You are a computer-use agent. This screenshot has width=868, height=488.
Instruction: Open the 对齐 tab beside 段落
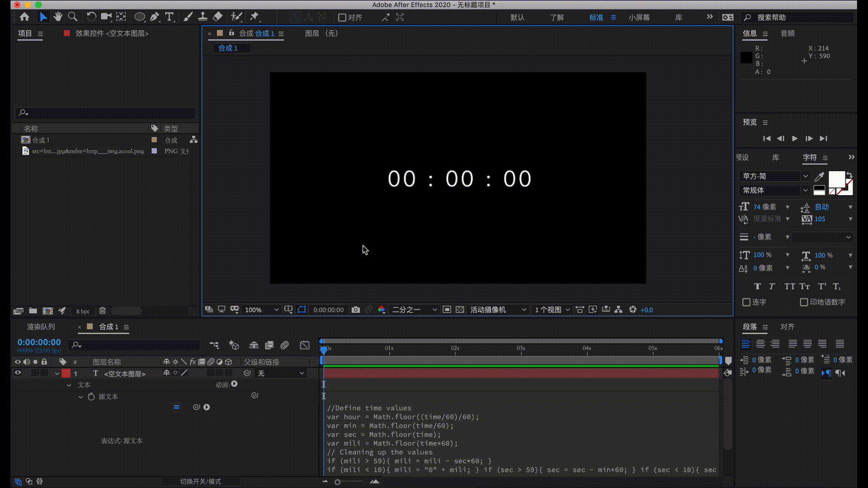click(x=787, y=327)
